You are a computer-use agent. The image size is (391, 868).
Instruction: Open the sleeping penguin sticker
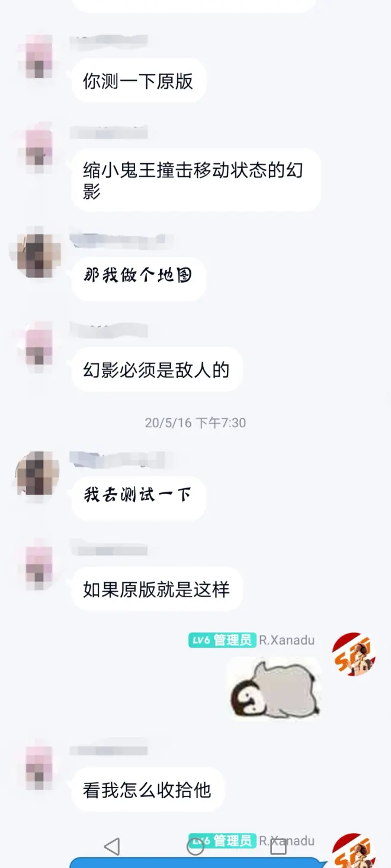(274, 688)
